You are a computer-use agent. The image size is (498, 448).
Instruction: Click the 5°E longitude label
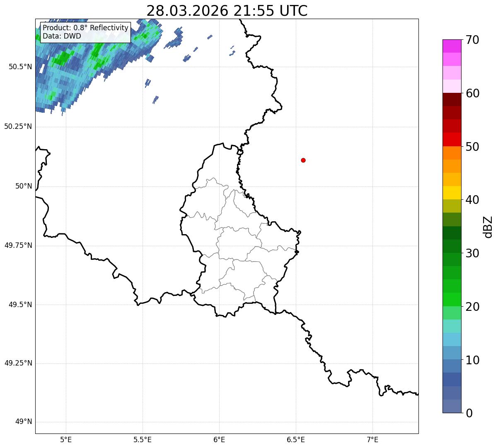66,439
